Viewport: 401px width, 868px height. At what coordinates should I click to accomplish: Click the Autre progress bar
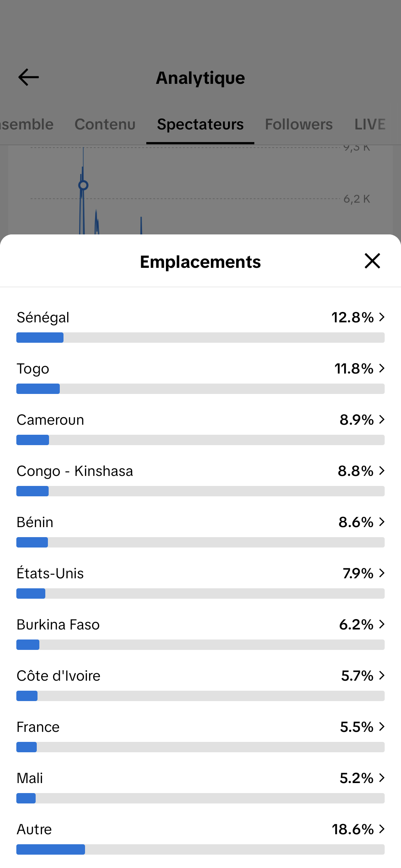click(x=200, y=849)
